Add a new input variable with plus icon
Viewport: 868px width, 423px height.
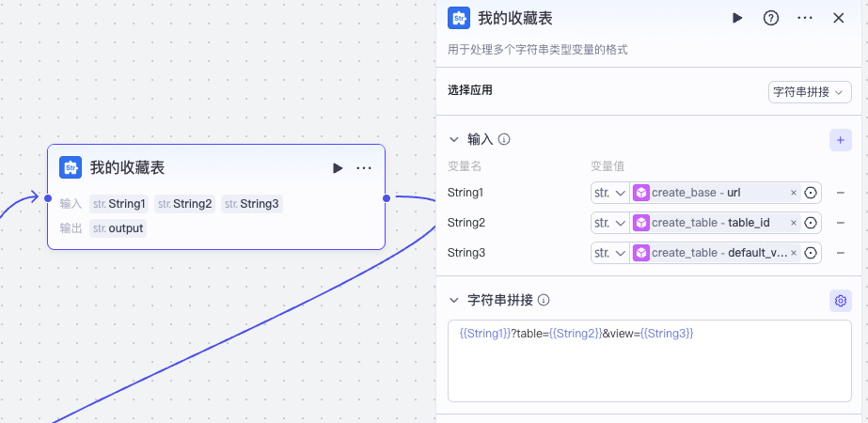pos(841,140)
